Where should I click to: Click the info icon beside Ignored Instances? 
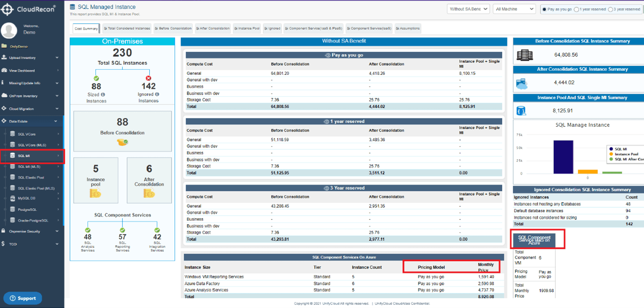157,95
